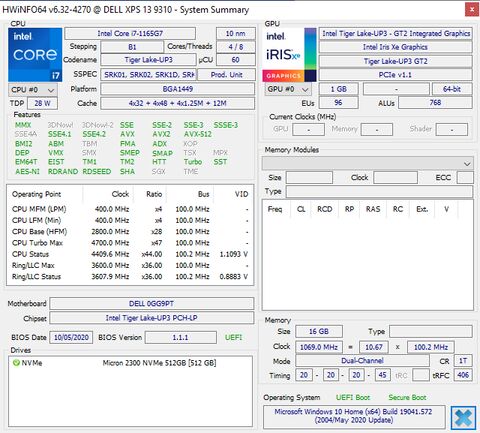Viewport: 480px width, 433px height.
Task: Click the VMX feature label
Action: 56,153
